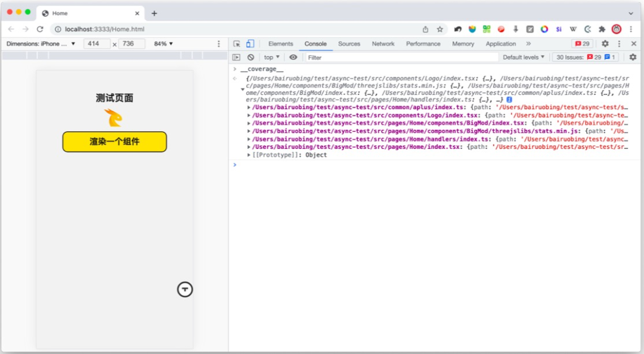Activate the inspect element picker icon

click(x=237, y=44)
